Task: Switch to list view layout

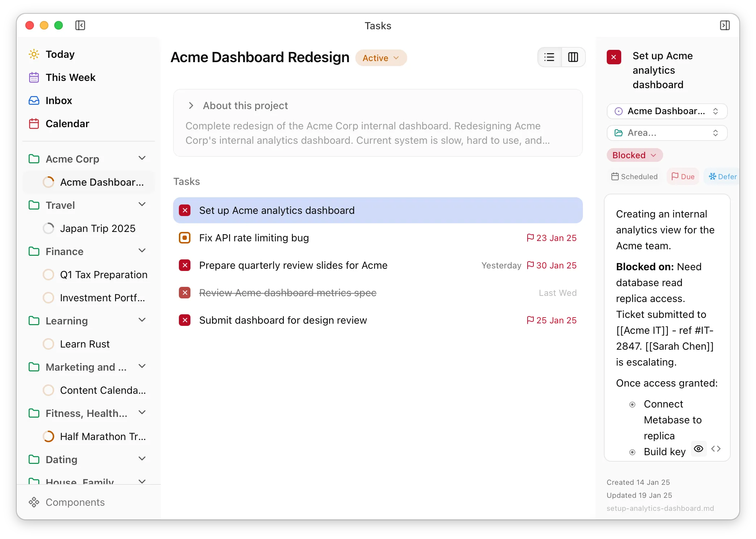Action: click(x=549, y=57)
